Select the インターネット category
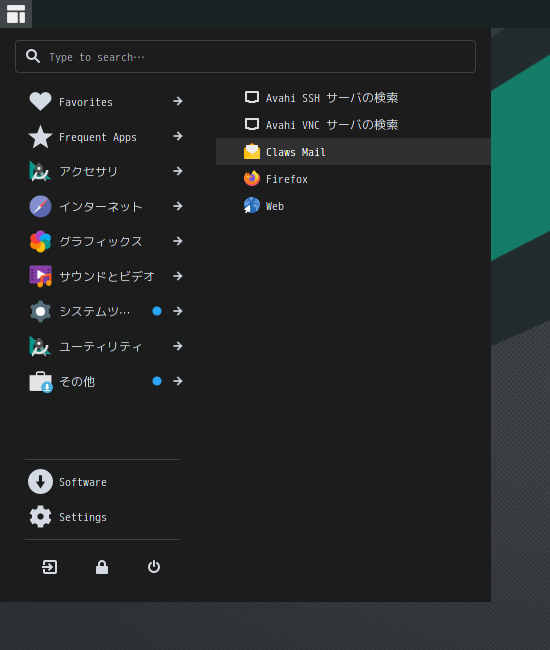Viewport: 550px width, 650px height. [103, 206]
